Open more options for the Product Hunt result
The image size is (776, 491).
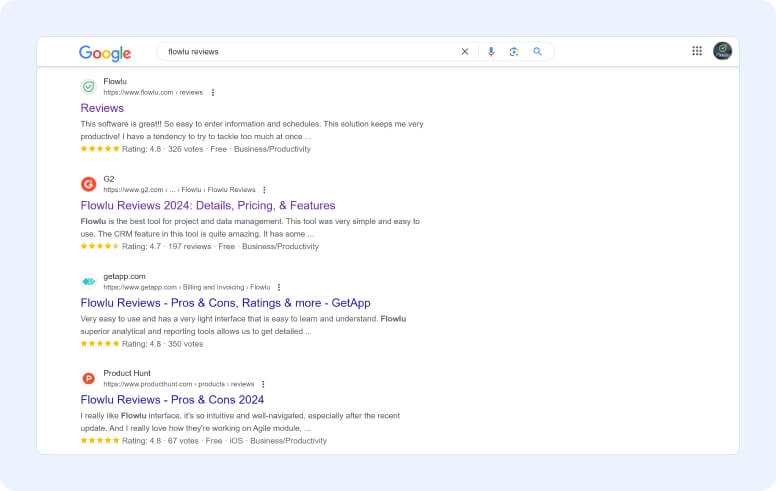pos(263,384)
